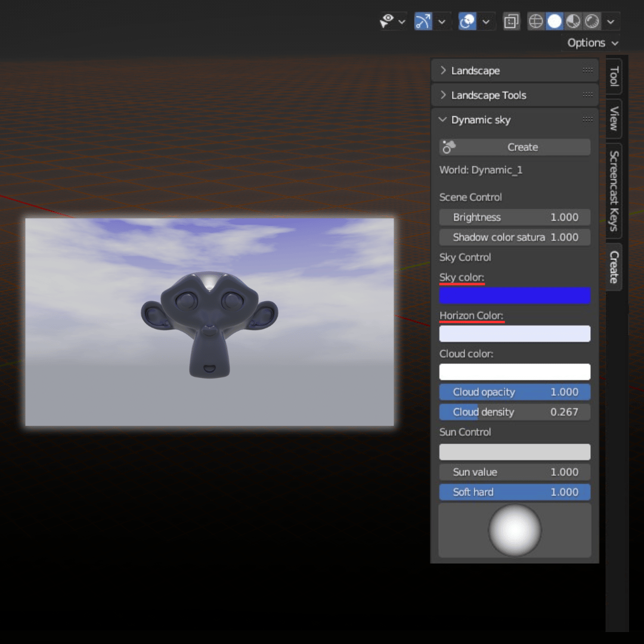This screenshot has width=644, height=644.
Task: Click the Cloud opacity slider
Action: (x=515, y=392)
